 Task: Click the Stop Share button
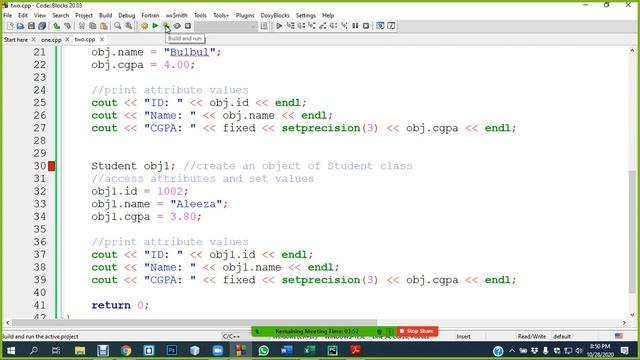tap(417, 331)
